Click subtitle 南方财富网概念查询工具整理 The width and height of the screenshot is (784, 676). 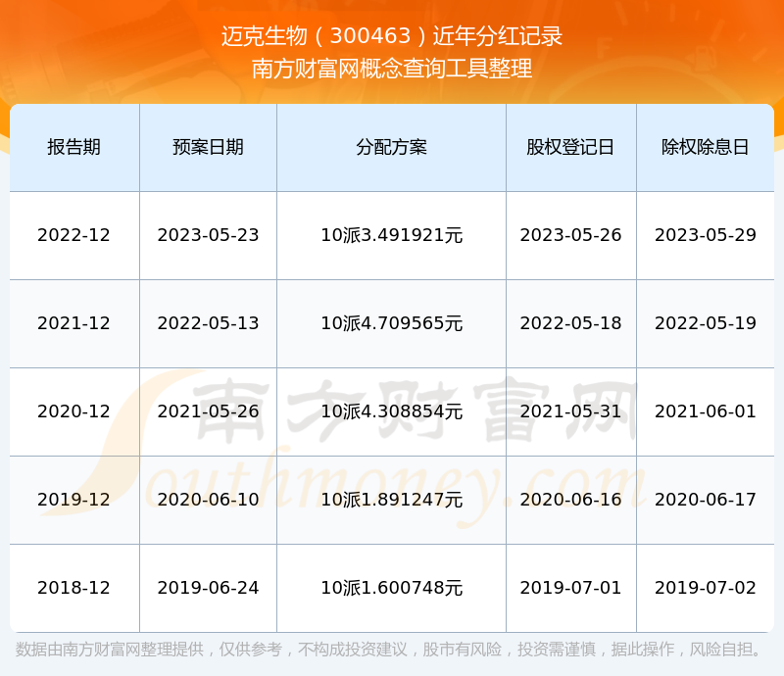click(x=392, y=69)
